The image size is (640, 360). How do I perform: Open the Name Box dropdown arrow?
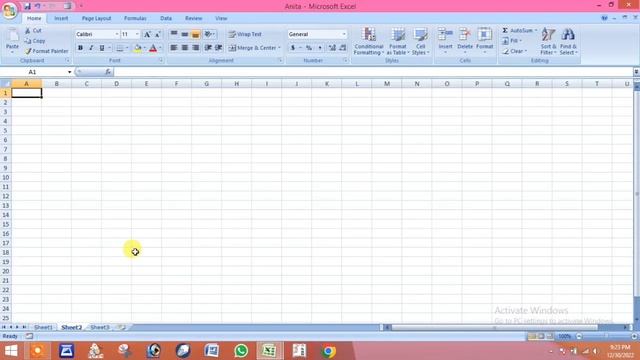pos(69,72)
